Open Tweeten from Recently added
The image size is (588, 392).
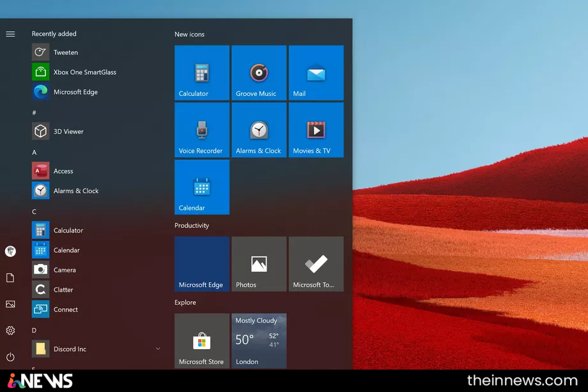click(x=55, y=52)
